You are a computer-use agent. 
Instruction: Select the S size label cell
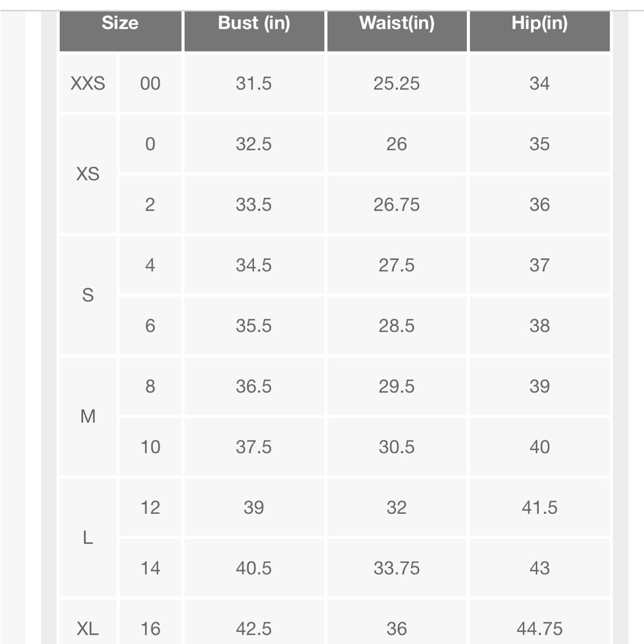pos(88,296)
